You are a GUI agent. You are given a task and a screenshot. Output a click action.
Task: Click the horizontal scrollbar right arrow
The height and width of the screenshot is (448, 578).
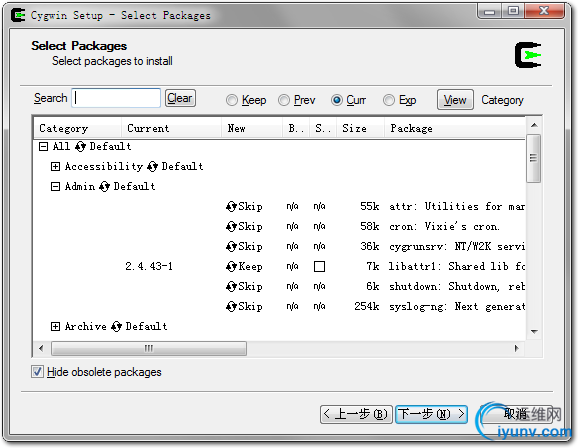[516, 348]
